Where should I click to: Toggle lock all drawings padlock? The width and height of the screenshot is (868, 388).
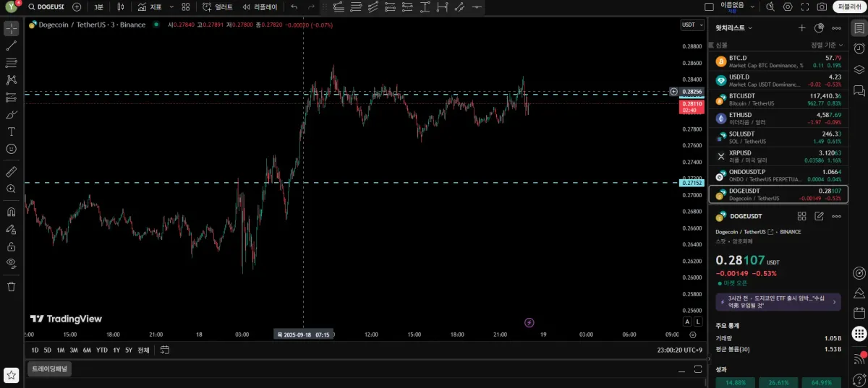coord(11,246)
